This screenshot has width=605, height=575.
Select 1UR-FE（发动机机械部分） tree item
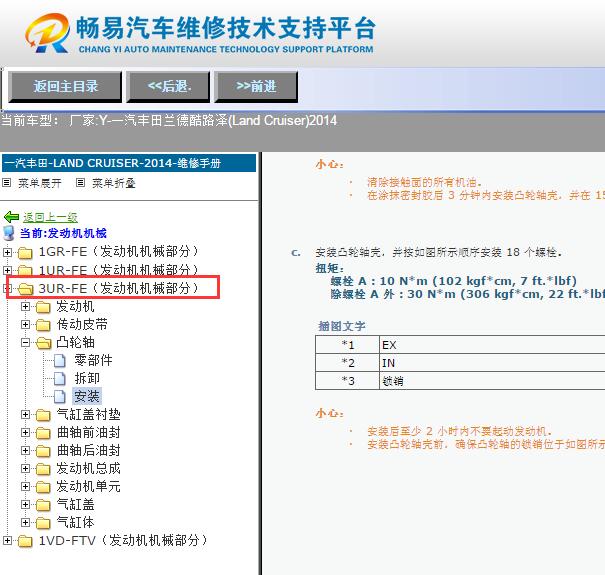pyautogui.click(x=118, y=270)
